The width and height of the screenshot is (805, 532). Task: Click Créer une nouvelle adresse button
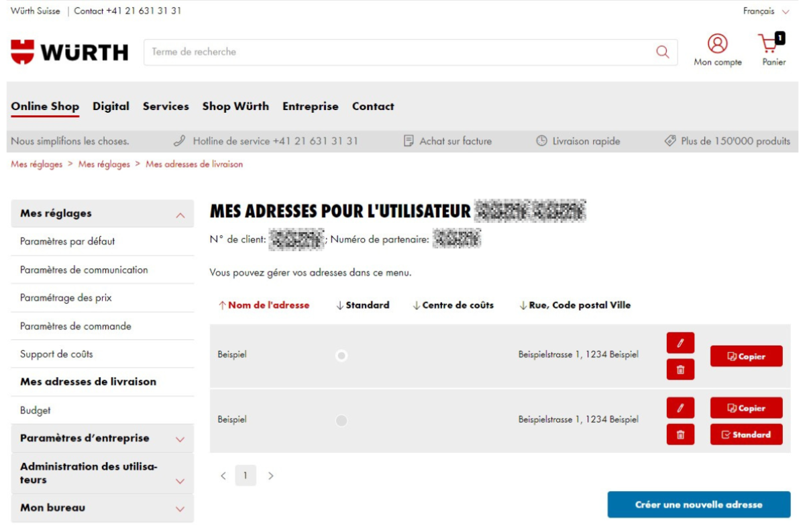click(699, 504)
